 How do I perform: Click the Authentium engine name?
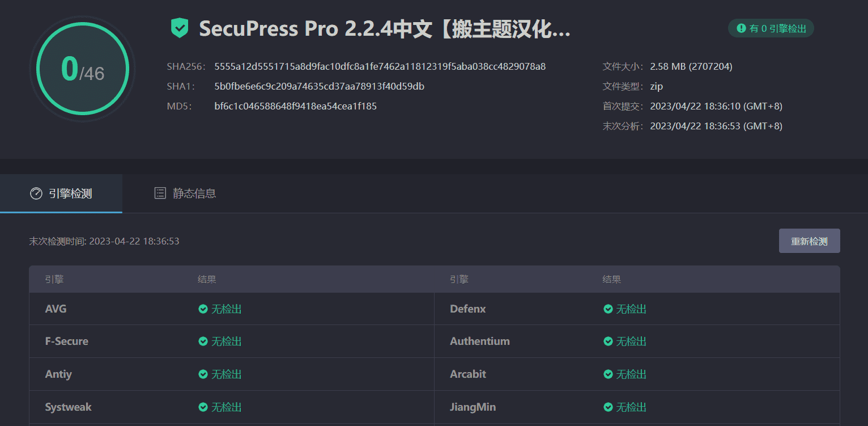(x=480, y=341)
